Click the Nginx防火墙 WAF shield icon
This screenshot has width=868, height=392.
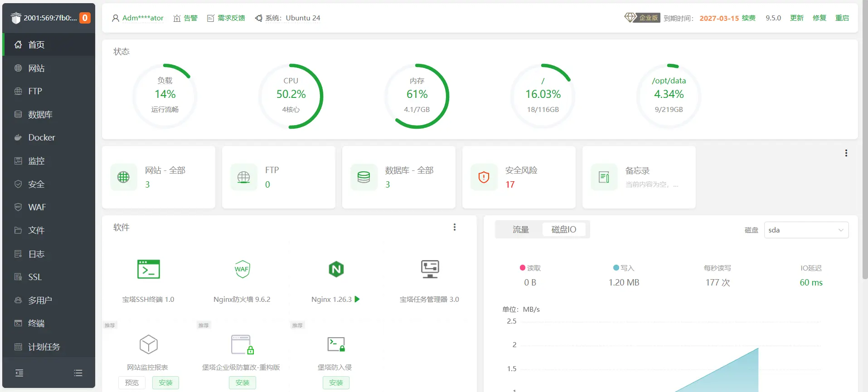click(242, 269)
